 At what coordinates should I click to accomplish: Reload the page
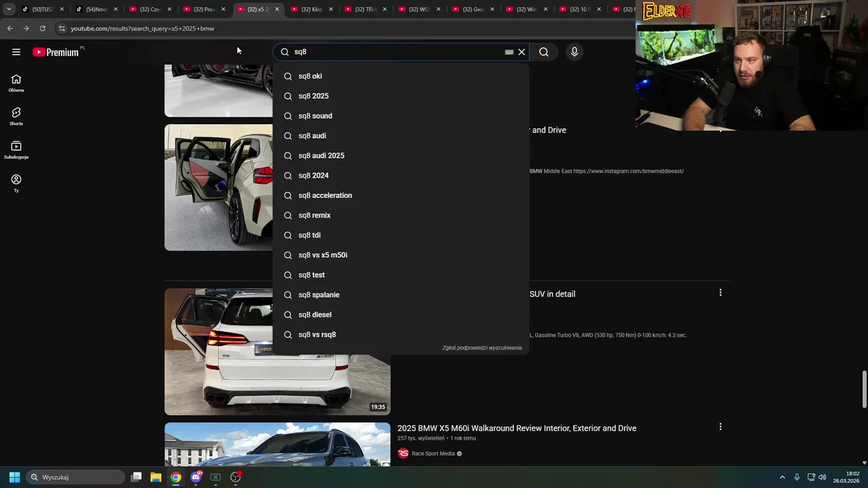42,28
